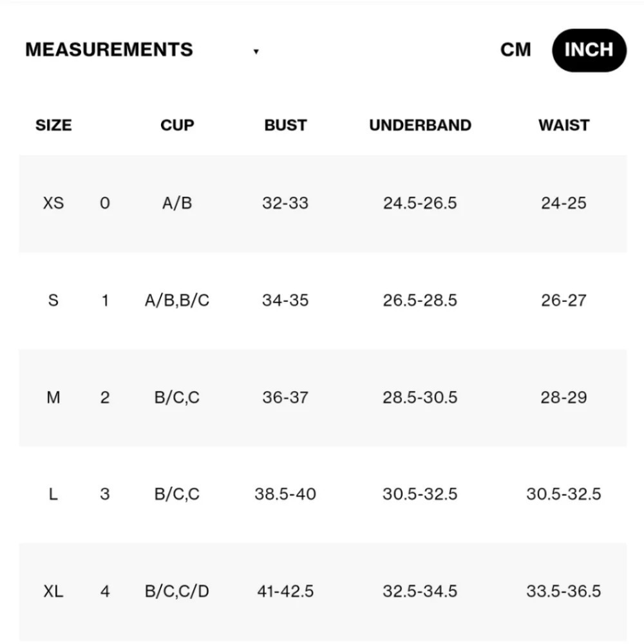Click the BUST column header
The image size is (644, 644).
coord(285,126)
